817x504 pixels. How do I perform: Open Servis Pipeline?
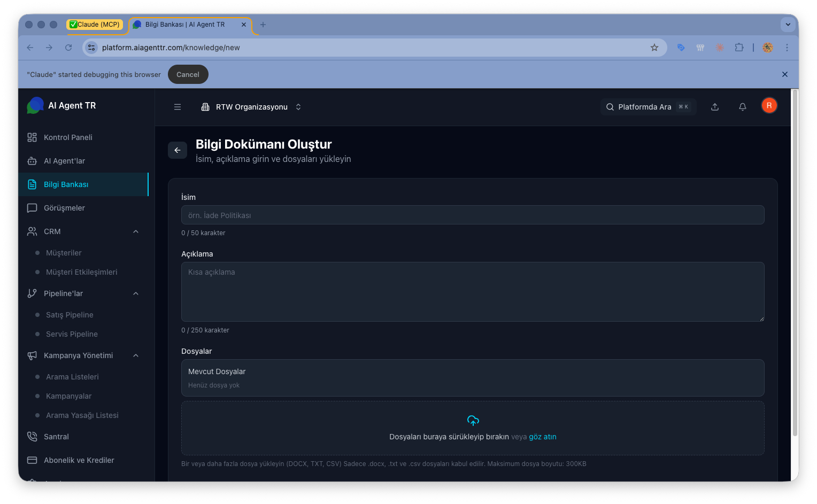point(72,334)
